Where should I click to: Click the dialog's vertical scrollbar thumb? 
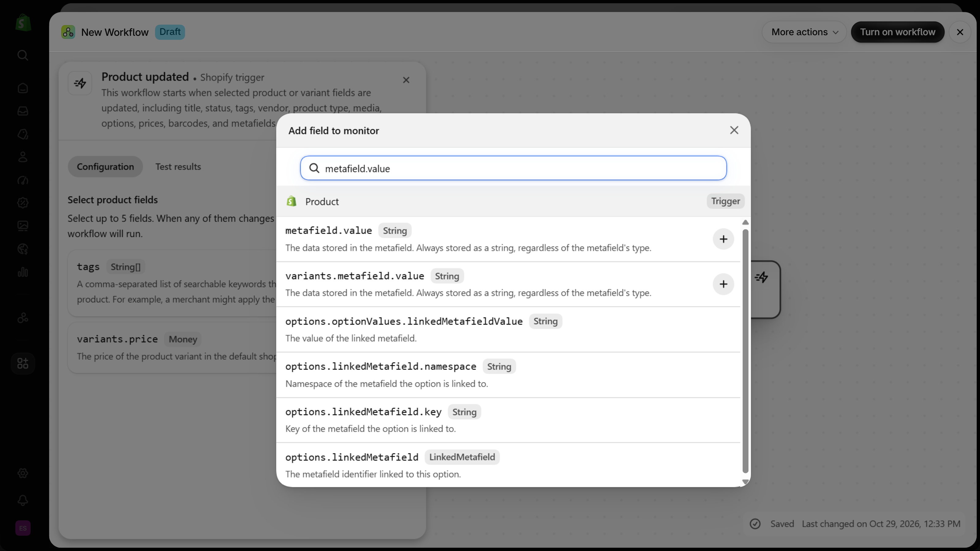coord(745,351)
